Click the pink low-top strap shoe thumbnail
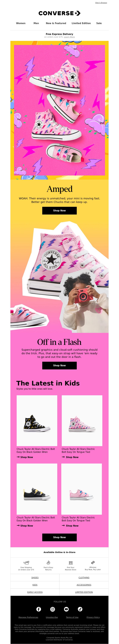This screenshot has width=119, height=644. 82,489
